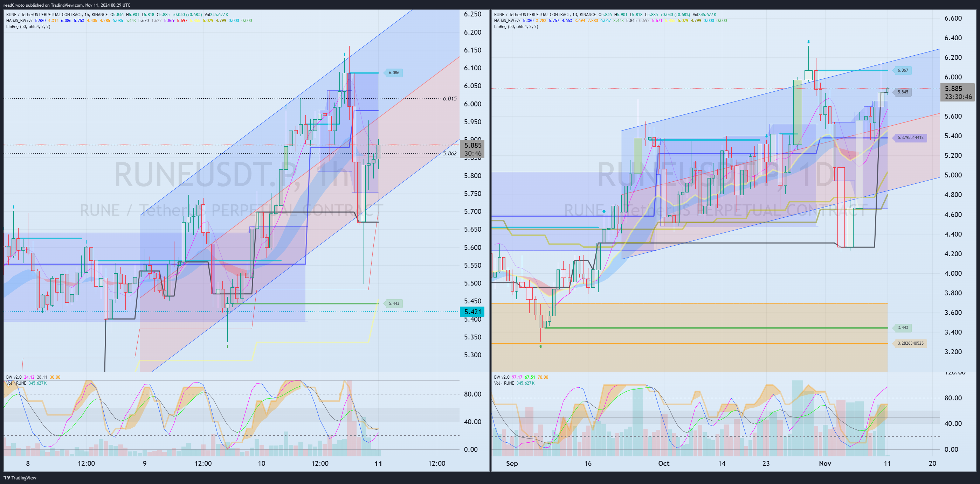The height and width of the screenshot is (484, 980).
Task: Click the 6.067 line label in right chart
Action: click(902, 70)
